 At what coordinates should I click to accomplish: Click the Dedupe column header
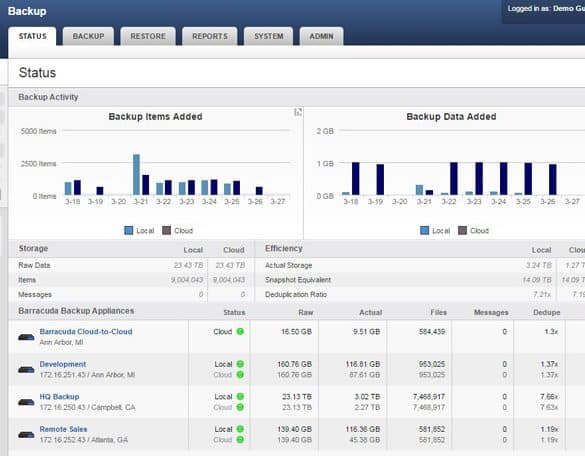pos(547,312)
